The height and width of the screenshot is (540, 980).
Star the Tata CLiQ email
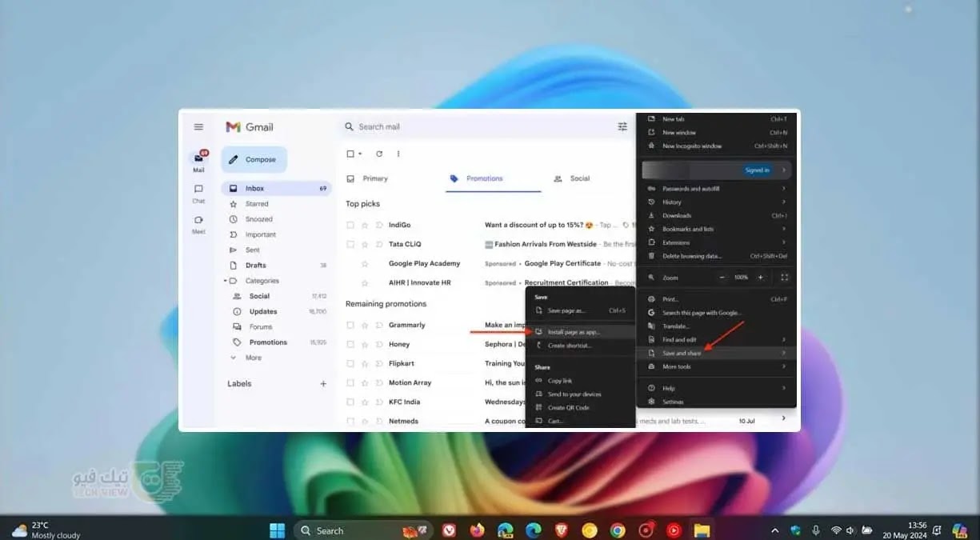point(365,244)
